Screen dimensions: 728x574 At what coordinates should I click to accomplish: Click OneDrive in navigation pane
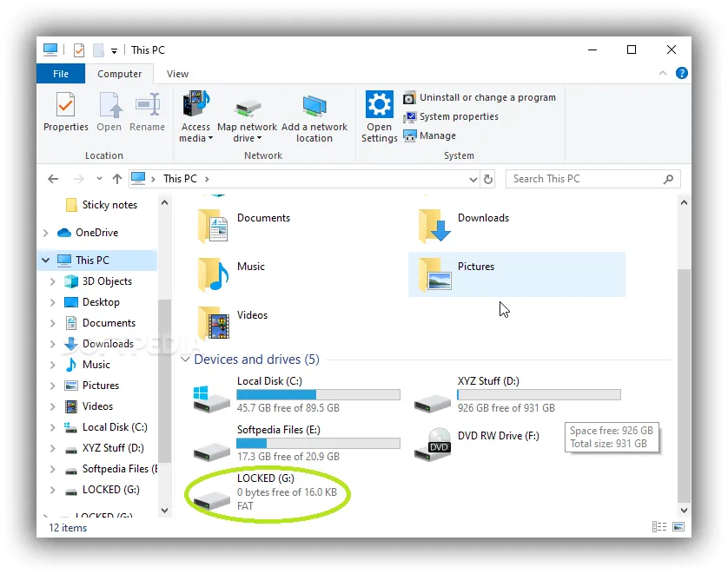[88, 233]
